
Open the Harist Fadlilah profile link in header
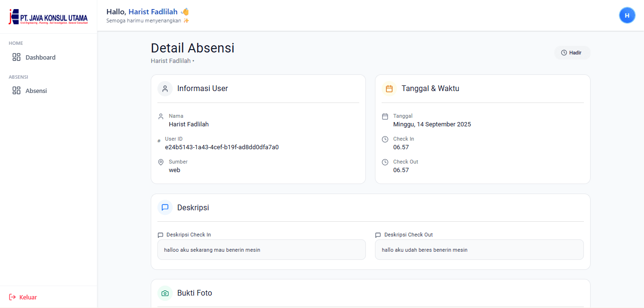pos(153,11)
